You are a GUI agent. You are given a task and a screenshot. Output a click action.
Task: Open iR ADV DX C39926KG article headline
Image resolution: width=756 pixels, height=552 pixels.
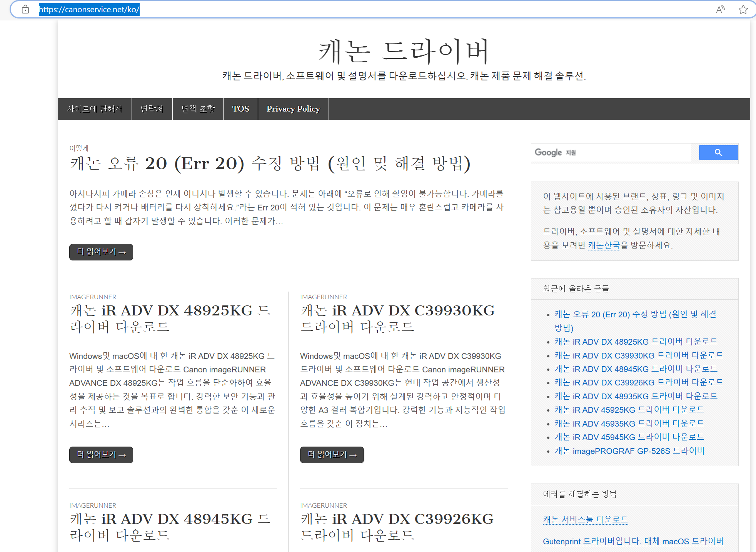pos(397,527)
